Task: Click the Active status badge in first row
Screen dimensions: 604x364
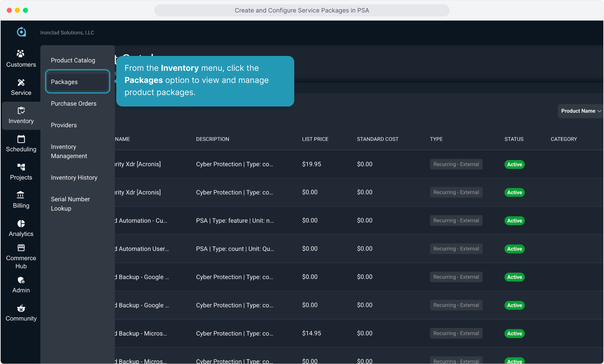Action: pos(514,164)
